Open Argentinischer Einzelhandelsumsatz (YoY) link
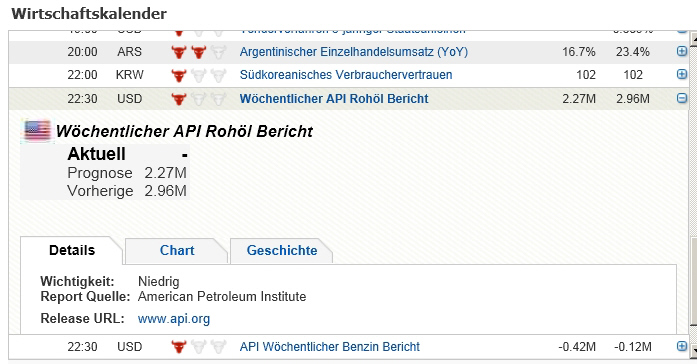Viewport: 697px width, 364px height. [x=354, y=52]
